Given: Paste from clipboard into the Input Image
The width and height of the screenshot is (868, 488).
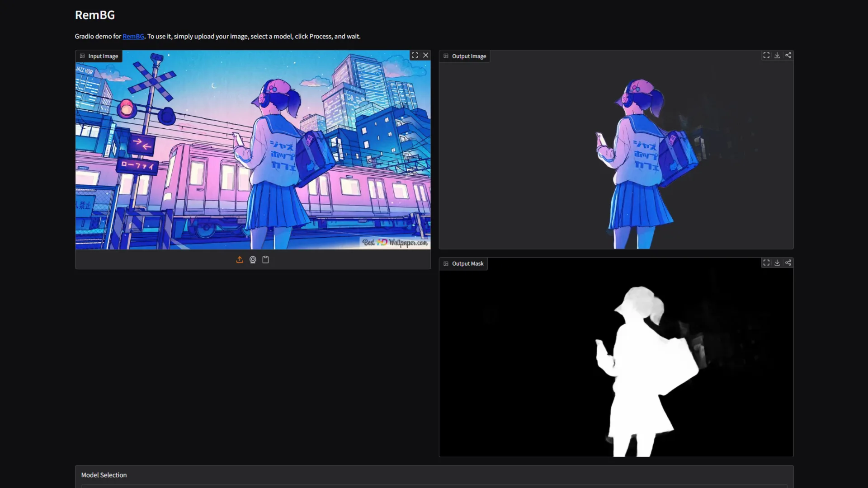Looking at the screenshot, I should [265, 259].
